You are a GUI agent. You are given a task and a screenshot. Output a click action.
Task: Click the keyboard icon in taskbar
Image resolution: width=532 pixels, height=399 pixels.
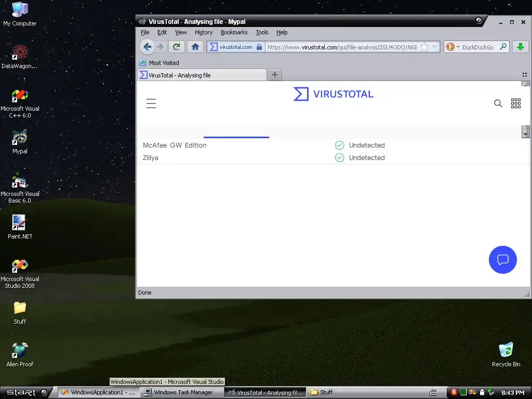pos(433,392)
